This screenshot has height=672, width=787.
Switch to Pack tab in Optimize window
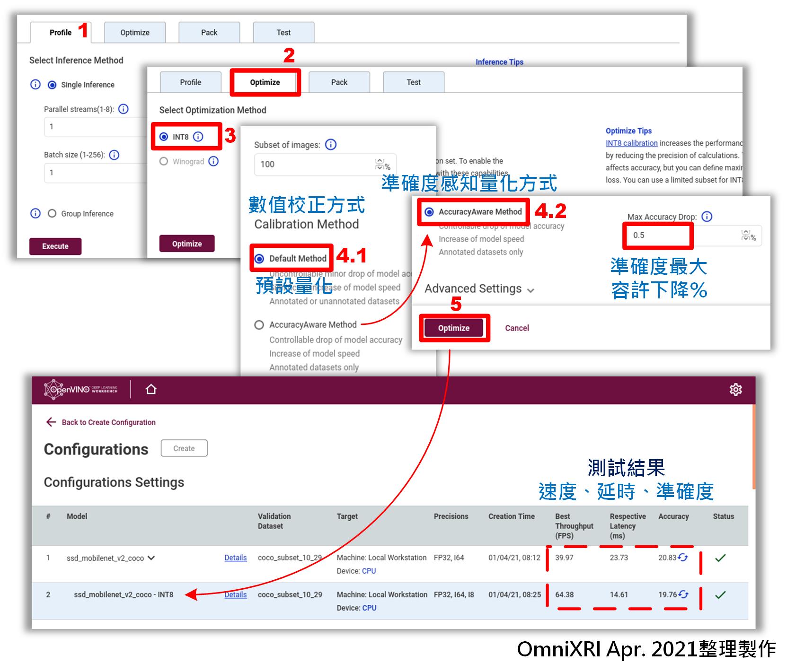tap(339, 82)
